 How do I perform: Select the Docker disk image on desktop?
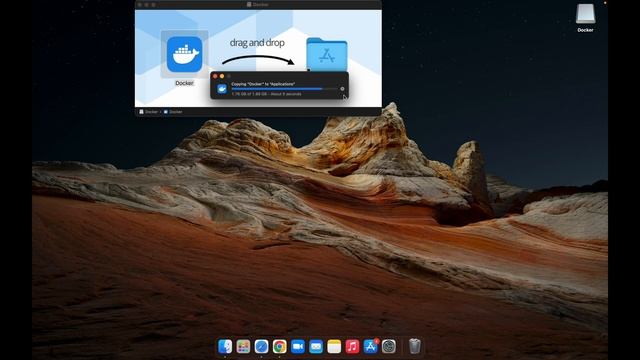coord(585,15)
